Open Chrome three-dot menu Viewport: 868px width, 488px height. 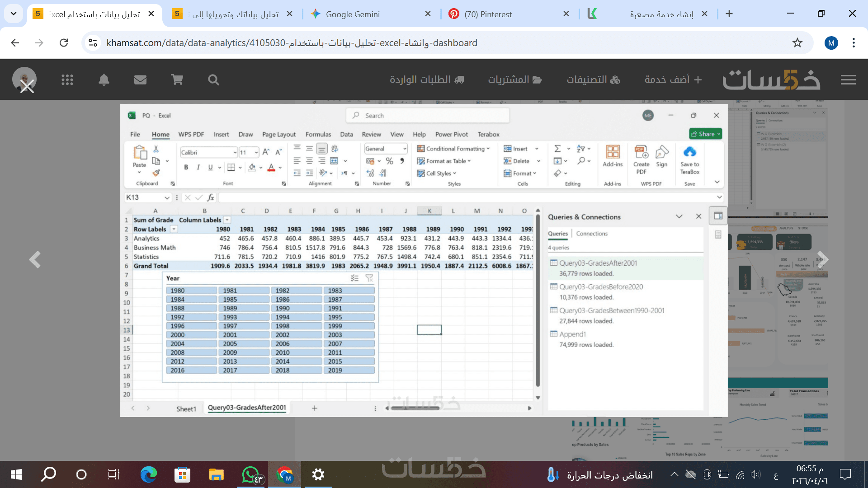(x=854, y=42)
